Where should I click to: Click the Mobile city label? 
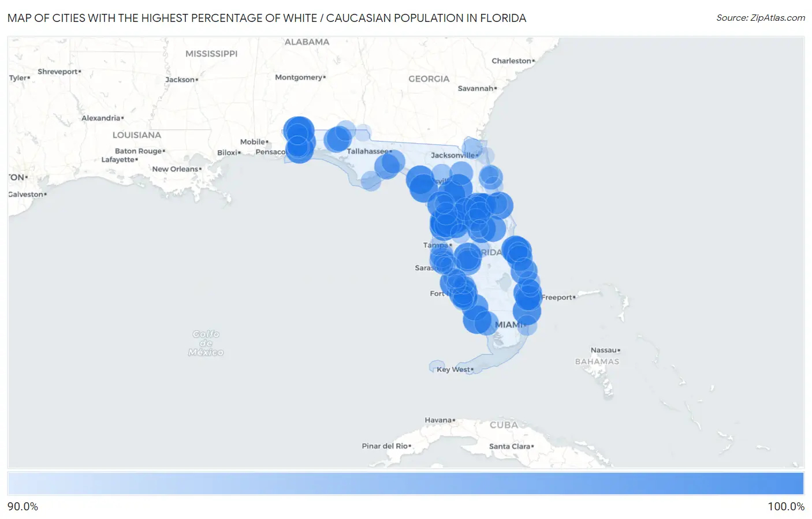pos(253,142)
